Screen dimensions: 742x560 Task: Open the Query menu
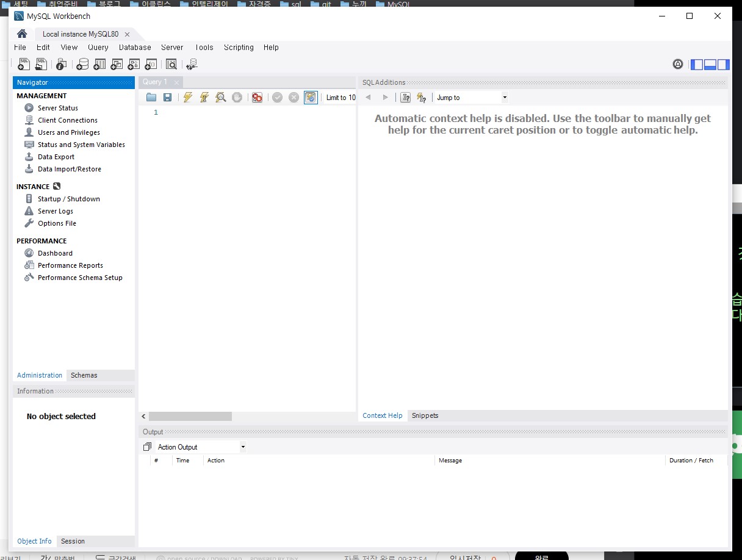(x=98, y=48)
